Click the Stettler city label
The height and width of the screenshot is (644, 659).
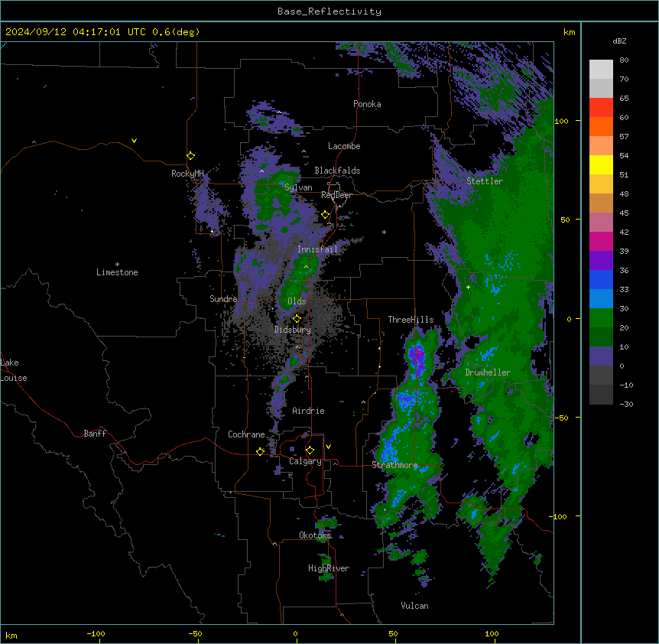click(x=485, y=181)
